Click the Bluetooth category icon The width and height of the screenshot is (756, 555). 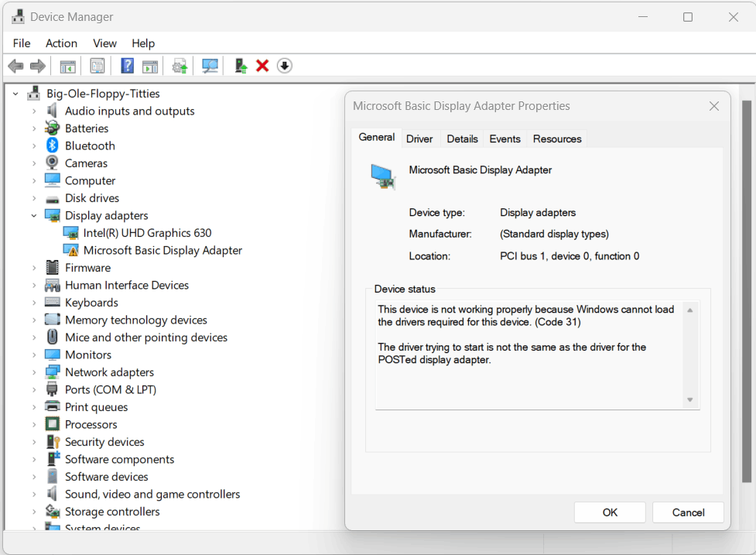(x=52, y=146)
